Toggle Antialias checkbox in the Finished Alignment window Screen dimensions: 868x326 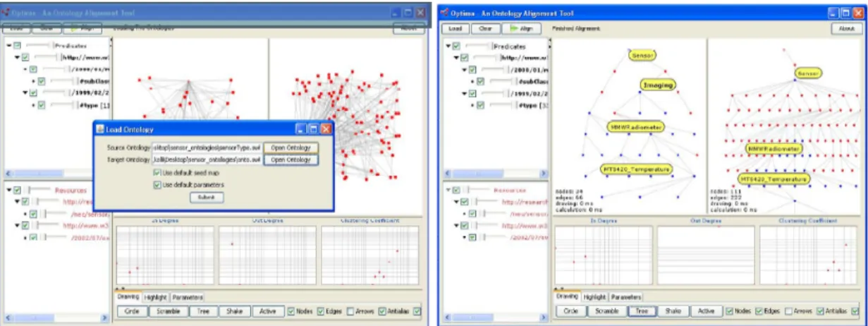click(x=821, y=310)
